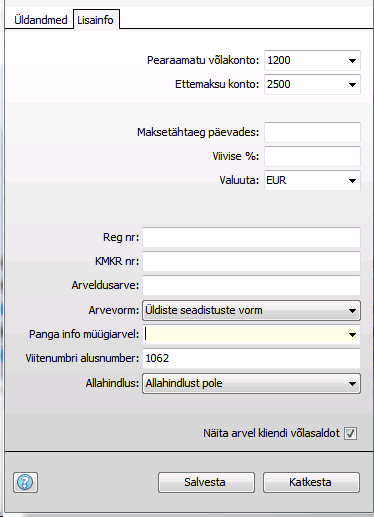Click the Arveldusarve input field
Image resolution: width=374 pixels, height=517 pixels.
click(251, 285)
